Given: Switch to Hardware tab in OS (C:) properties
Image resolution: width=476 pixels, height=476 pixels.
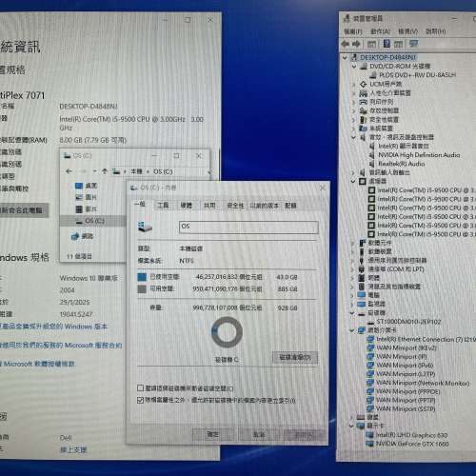Looking at the screenshot, I should tap(187, 206).
